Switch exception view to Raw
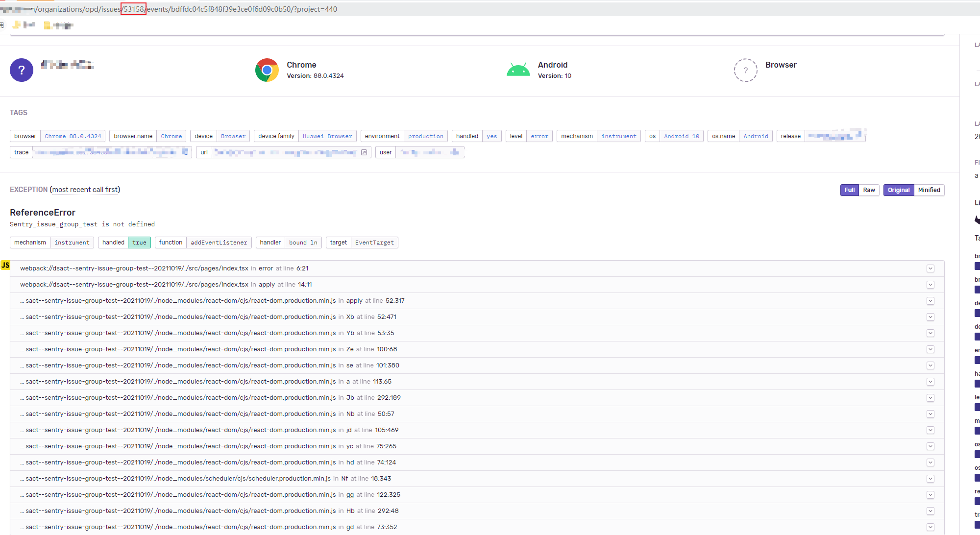980x535 pixels. pyautogui.click(x=869, y=190)
